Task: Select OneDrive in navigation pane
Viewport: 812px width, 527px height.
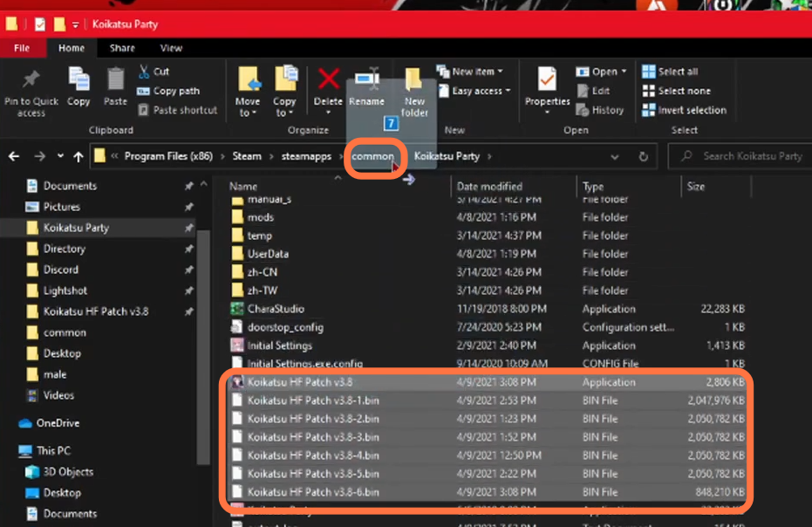Action: (58, 423)
